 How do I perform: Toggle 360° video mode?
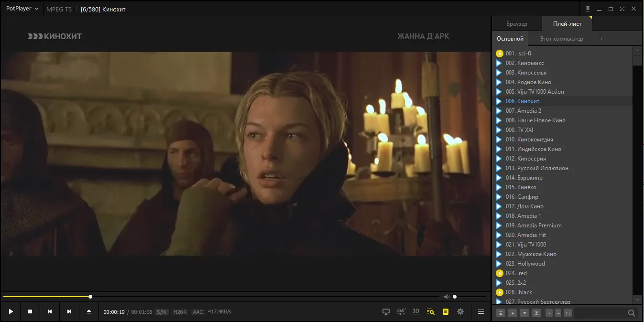click(x=401, y=311)
